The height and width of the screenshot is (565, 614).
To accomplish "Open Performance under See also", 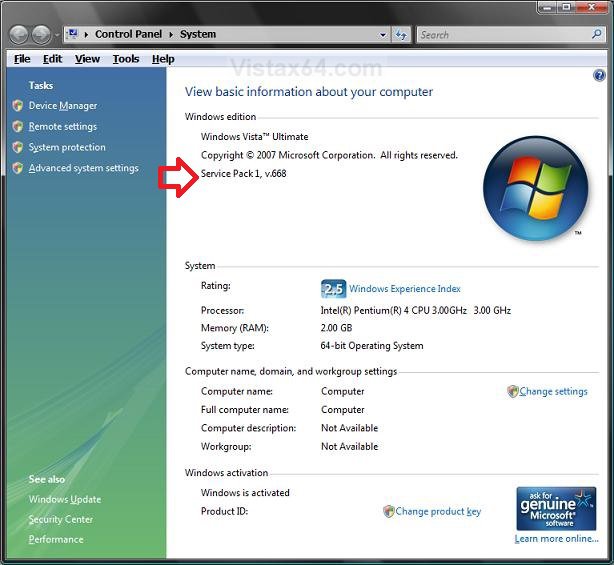I will coord(56,539).
